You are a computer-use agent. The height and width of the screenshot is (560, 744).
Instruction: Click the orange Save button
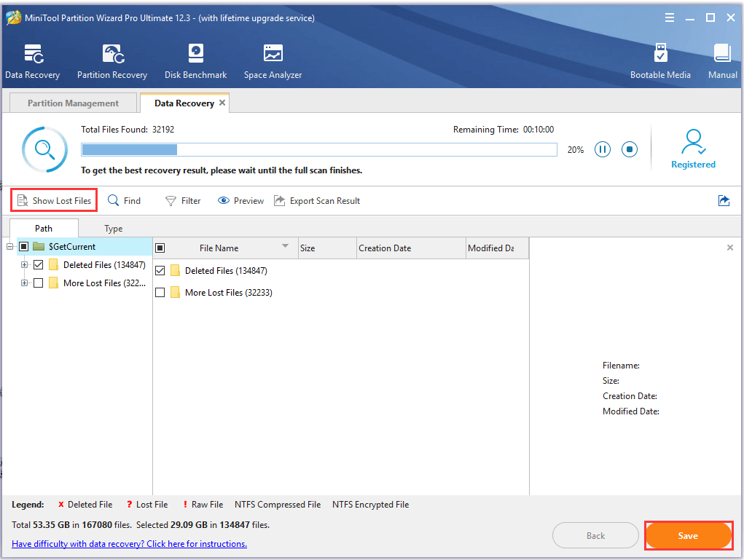click(x=688, y=535)
